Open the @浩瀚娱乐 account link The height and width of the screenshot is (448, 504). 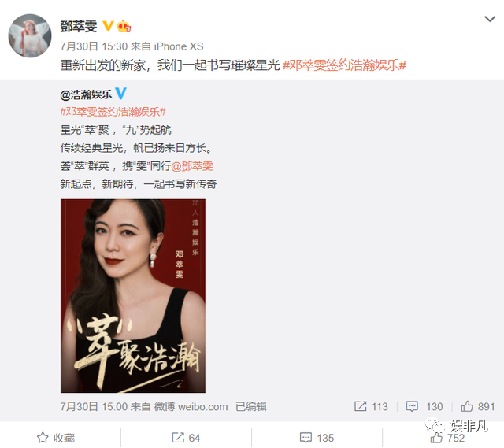[86, 94]
